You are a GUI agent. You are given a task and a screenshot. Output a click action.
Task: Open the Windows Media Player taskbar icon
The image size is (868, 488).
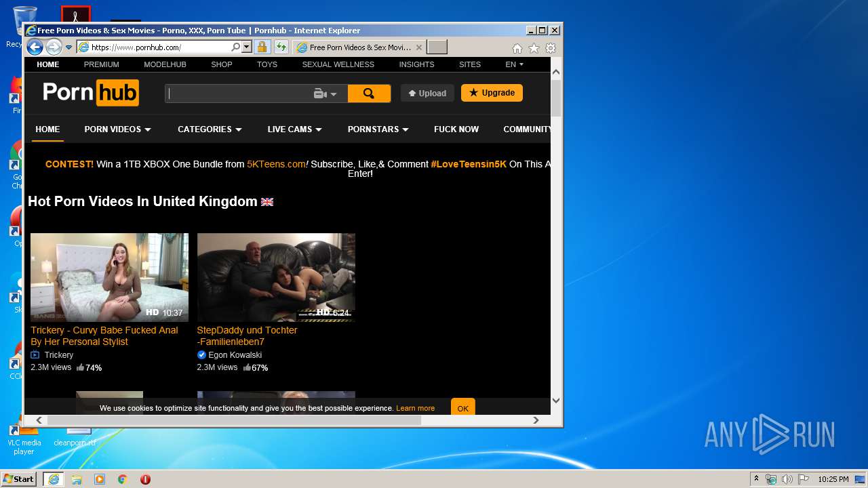(100, 479)
